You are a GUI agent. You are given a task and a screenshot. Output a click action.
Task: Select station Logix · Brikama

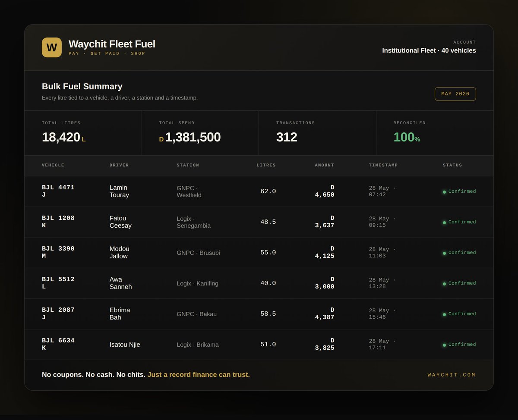tap(198, 345)
